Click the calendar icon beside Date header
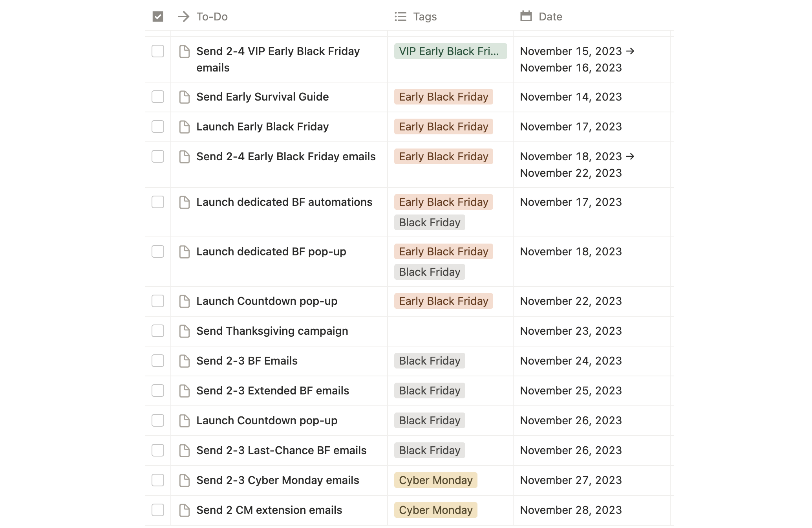812x528 pixels. 526,16
